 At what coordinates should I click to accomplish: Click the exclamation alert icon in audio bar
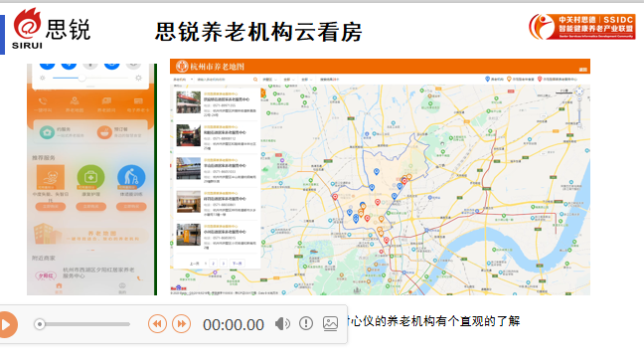click(306, 324)
